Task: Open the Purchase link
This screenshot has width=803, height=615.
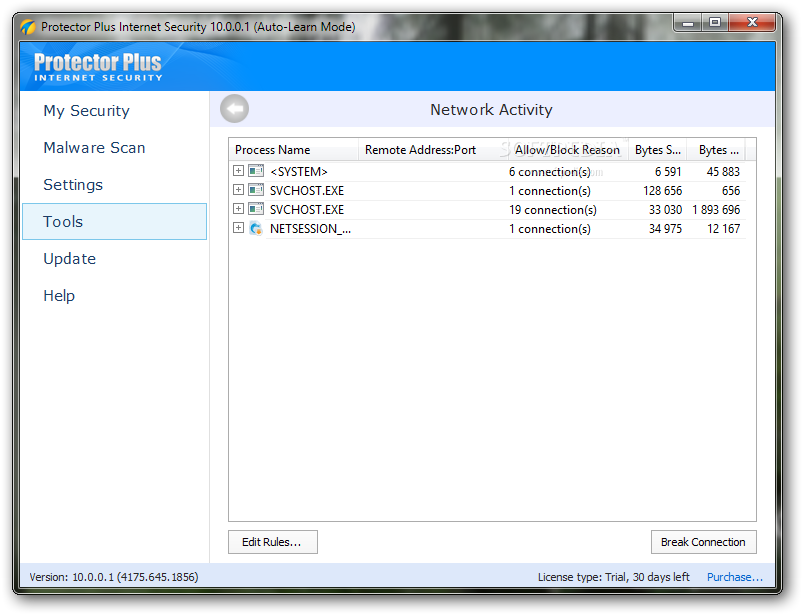Action: pos(734,577)
